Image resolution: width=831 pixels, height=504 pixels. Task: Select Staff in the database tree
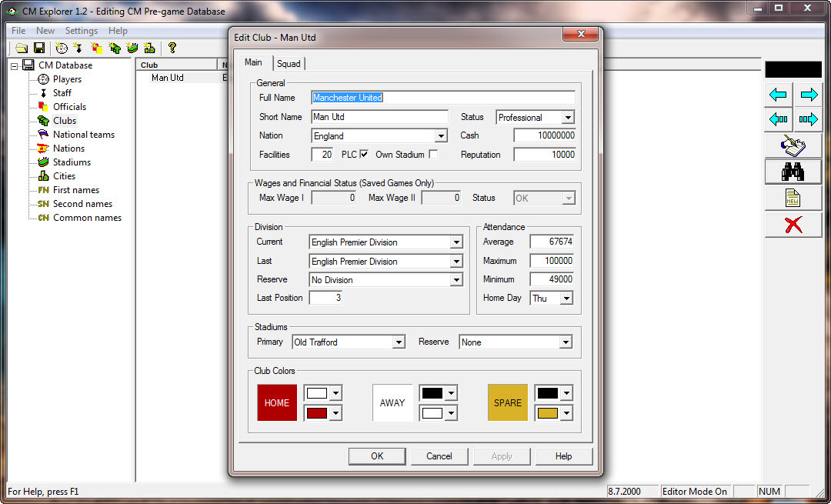tap(62, 93)
